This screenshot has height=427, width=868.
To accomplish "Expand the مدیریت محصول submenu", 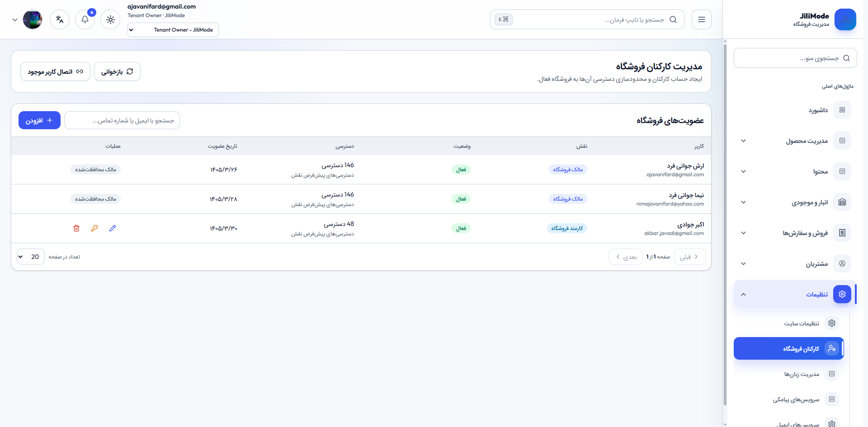I will tap(744, 141).
